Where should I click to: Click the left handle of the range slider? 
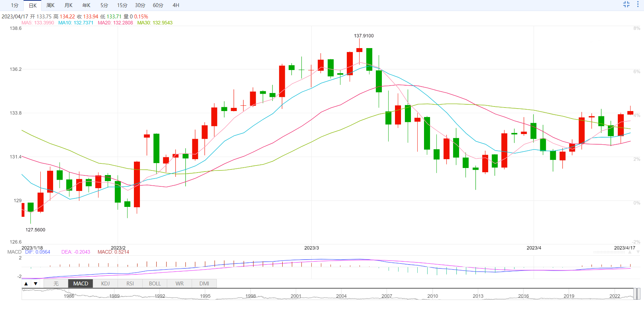[635, 294]
